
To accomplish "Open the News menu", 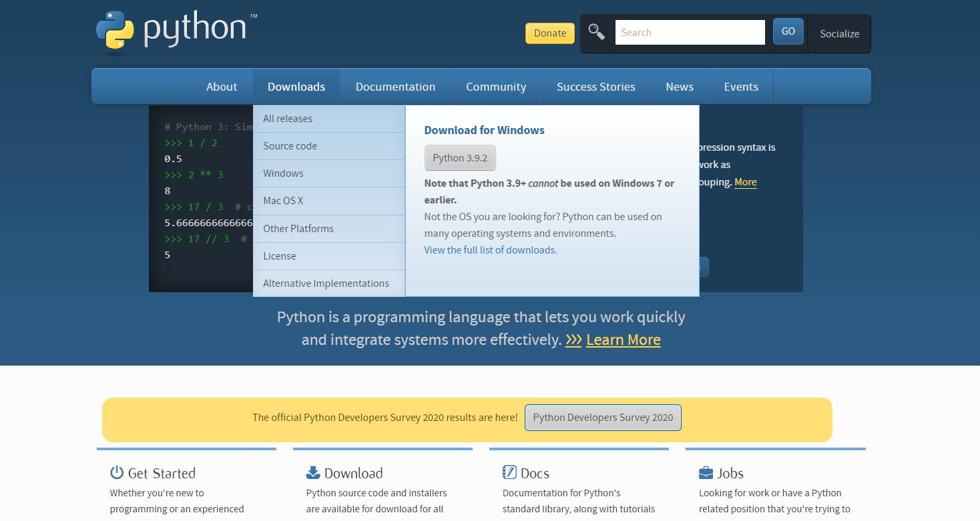I will pos(680,87).
